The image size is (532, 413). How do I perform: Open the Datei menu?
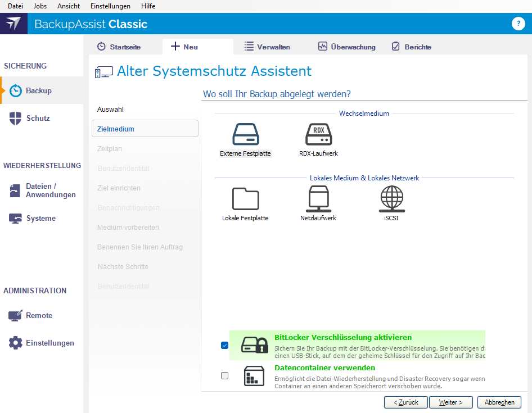pos(15,6)
